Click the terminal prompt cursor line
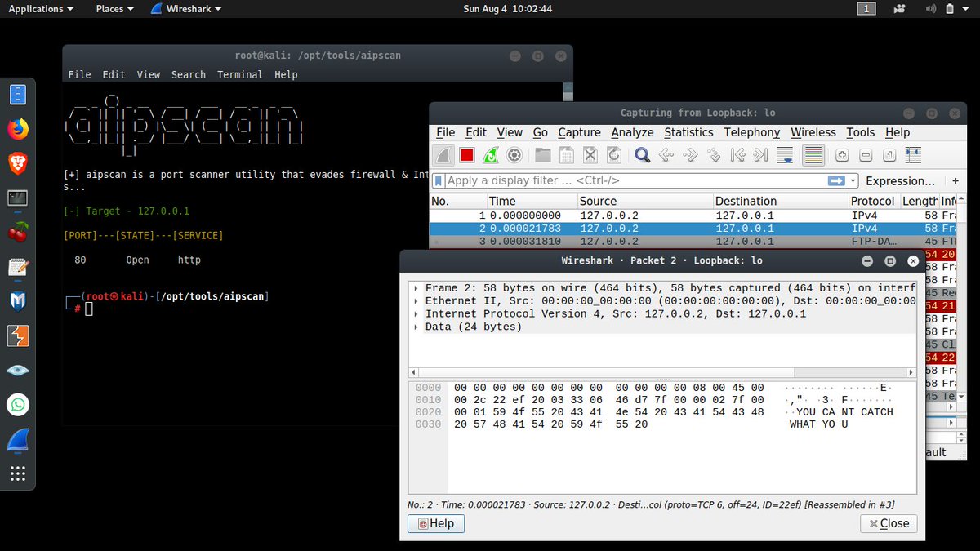Image resolution: width=980 pixels, height=551 pixels. (90, 309)
